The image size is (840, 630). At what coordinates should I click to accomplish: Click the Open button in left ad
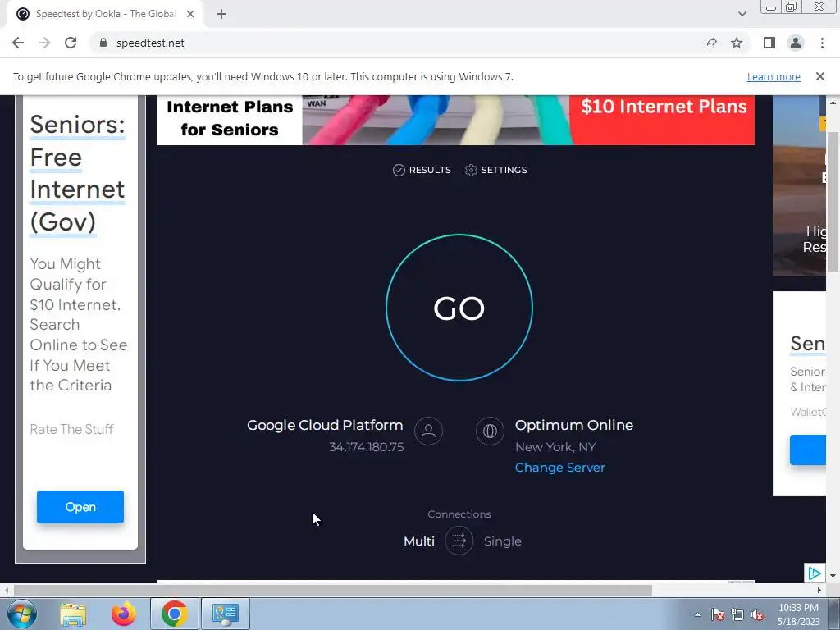[x=80, y=507]
